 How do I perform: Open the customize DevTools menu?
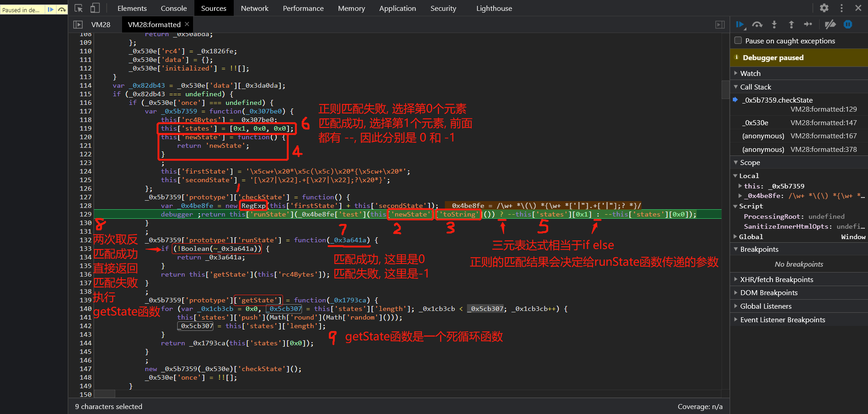pos(841,8)
